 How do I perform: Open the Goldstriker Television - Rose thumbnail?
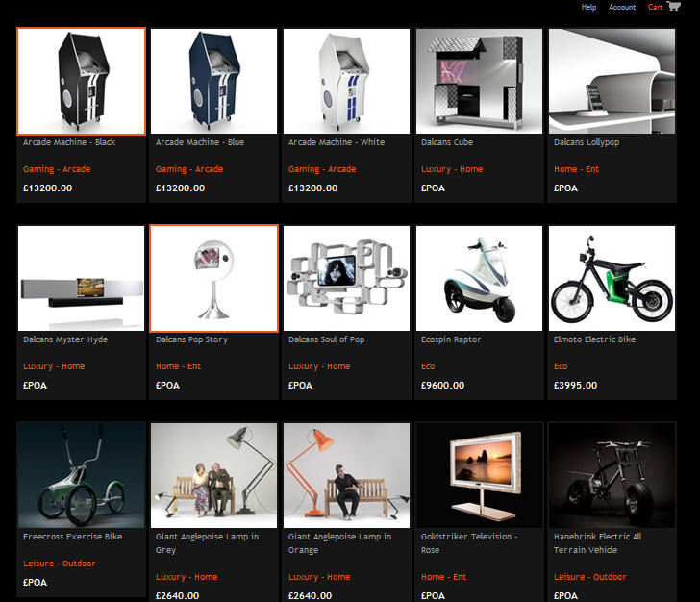tap(480, 475)
